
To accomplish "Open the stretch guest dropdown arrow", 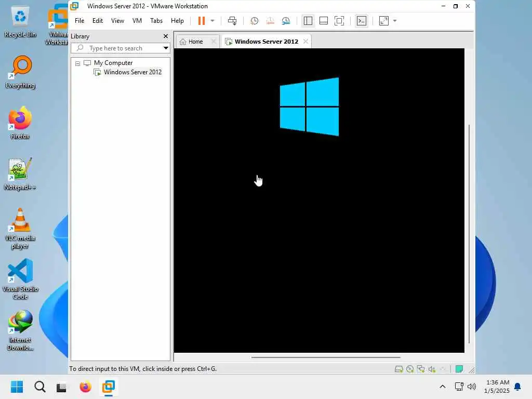I will click(x=395, y=21).
